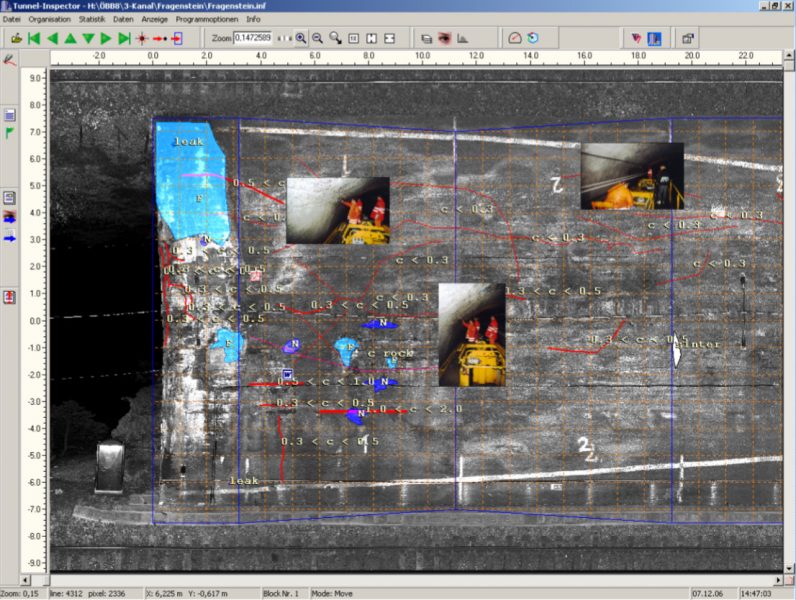
Task: Click the Zoom value input field
Action: (x=253, y=38)
